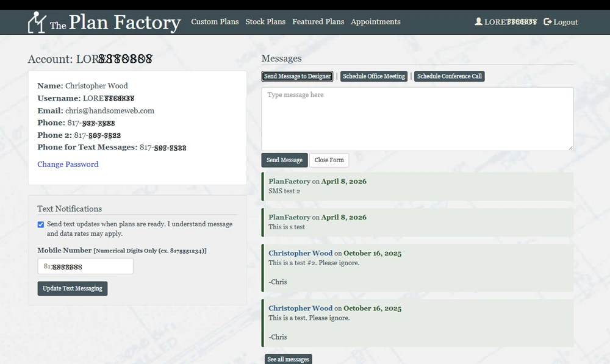Click the Close Form button
The height and width of the screenshot is (364, 610).
point(329,160)
